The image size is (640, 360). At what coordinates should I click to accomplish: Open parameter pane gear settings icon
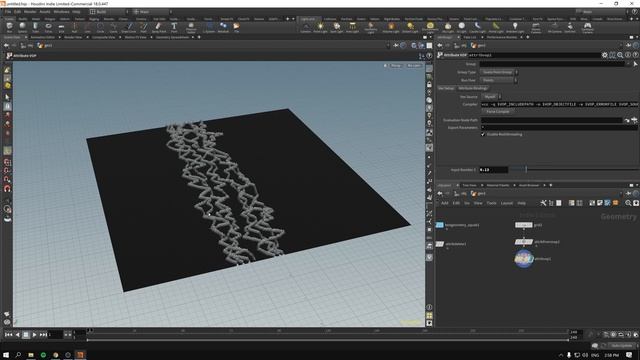pyautogui.click(x=604, y=55)
